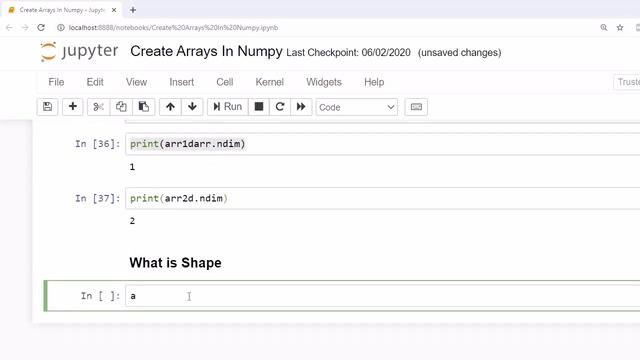Click the Jupyter logo
The image size is (640, 360).
click(79, 52)
